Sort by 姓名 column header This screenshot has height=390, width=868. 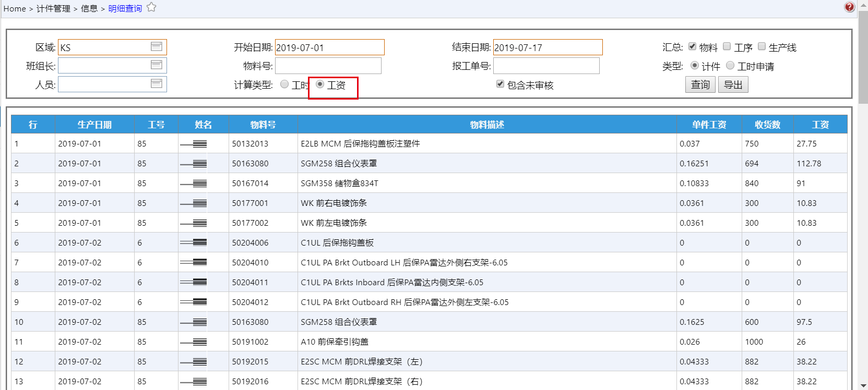[x=204, y=125]
